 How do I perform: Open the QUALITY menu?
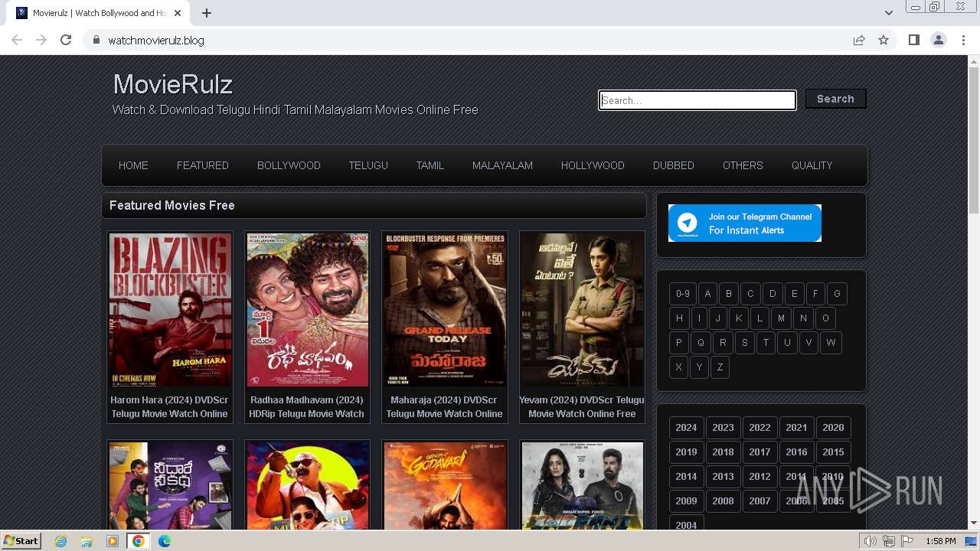click(x=812, y=165)
